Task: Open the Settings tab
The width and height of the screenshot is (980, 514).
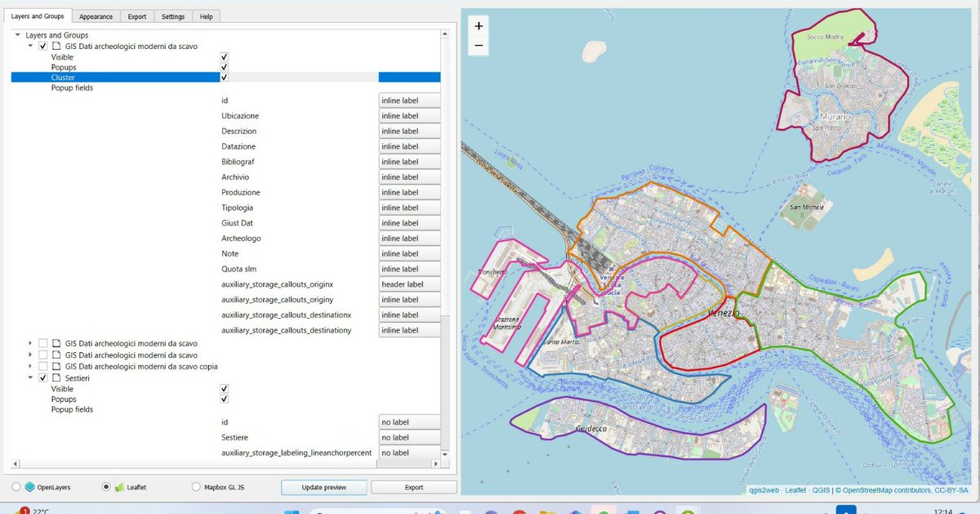Action: click(174, 16)
